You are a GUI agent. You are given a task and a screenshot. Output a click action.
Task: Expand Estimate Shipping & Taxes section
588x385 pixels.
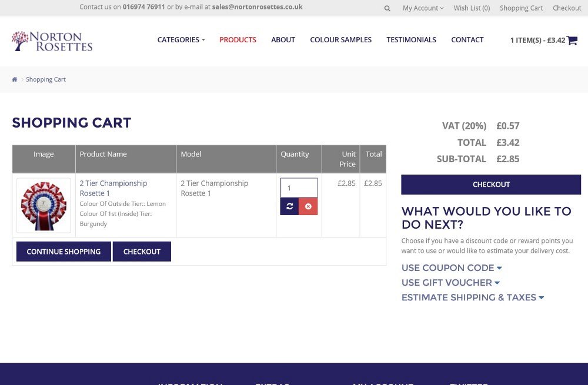[472, 297]
